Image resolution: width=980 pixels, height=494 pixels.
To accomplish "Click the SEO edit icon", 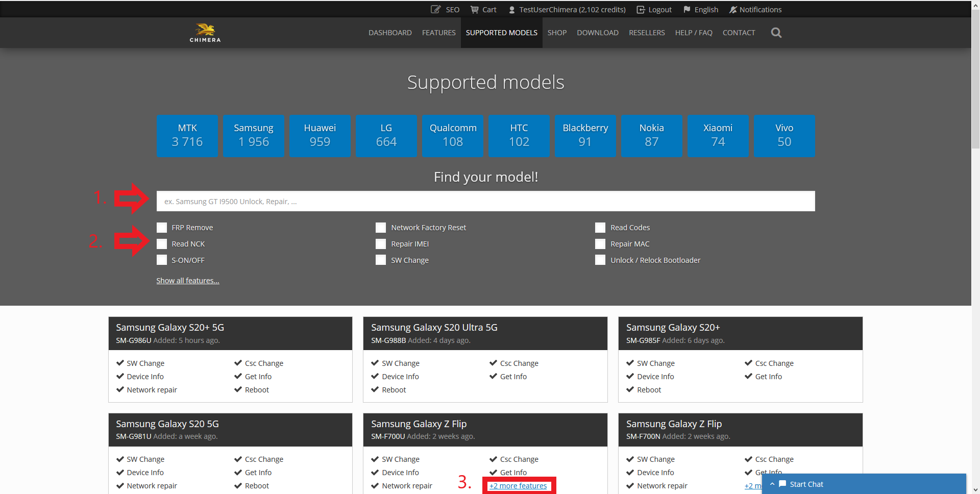I will pos(435,10).
